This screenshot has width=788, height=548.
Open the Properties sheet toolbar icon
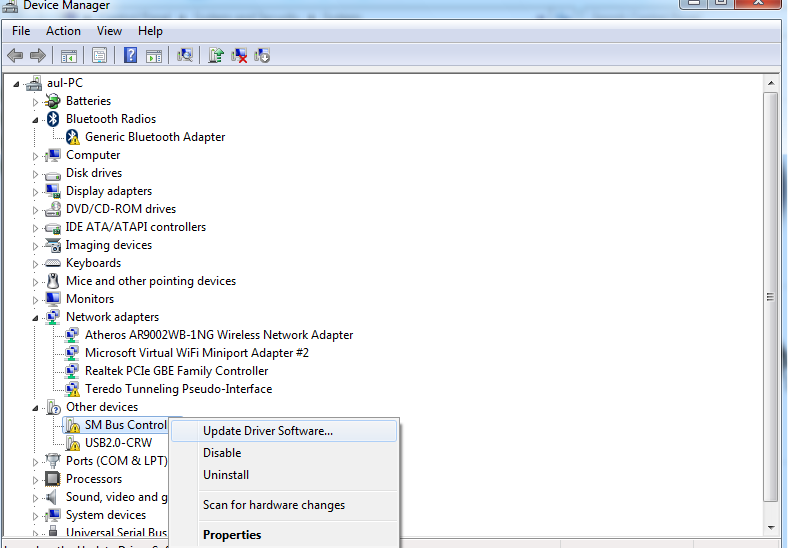click(100, 55)
